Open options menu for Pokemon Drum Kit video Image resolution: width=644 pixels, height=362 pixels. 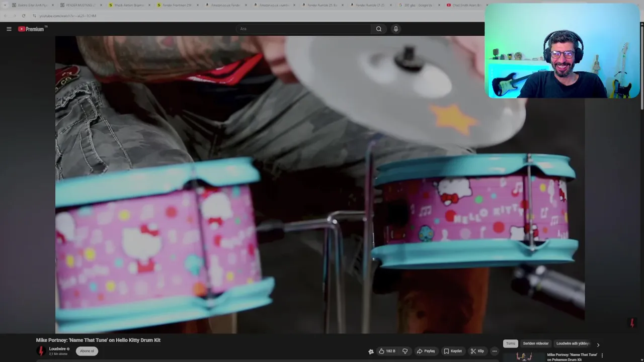[x=602, y=355]
